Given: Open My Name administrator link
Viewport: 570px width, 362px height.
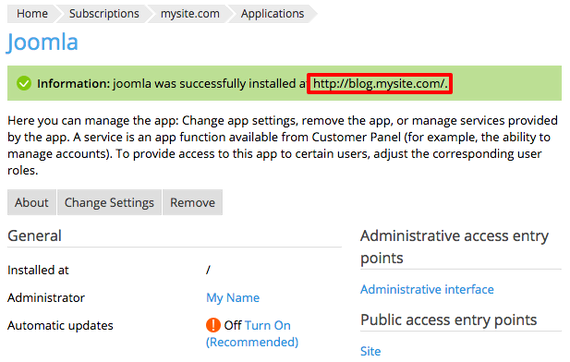Looking at the screenshot, I should pyautogui.click(x=233, y=298).
